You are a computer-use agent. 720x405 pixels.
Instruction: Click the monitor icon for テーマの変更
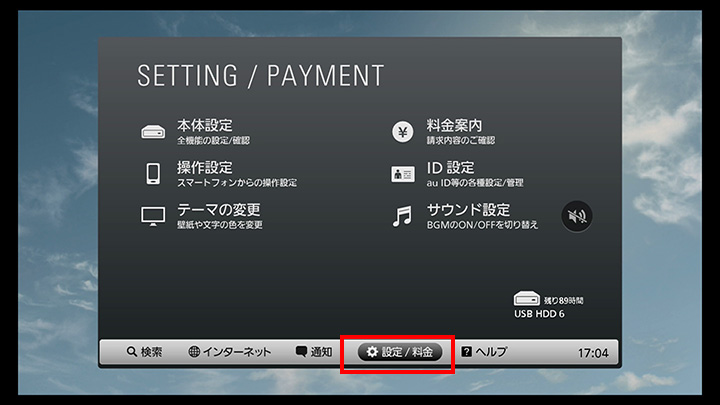(x=153, y=216)
